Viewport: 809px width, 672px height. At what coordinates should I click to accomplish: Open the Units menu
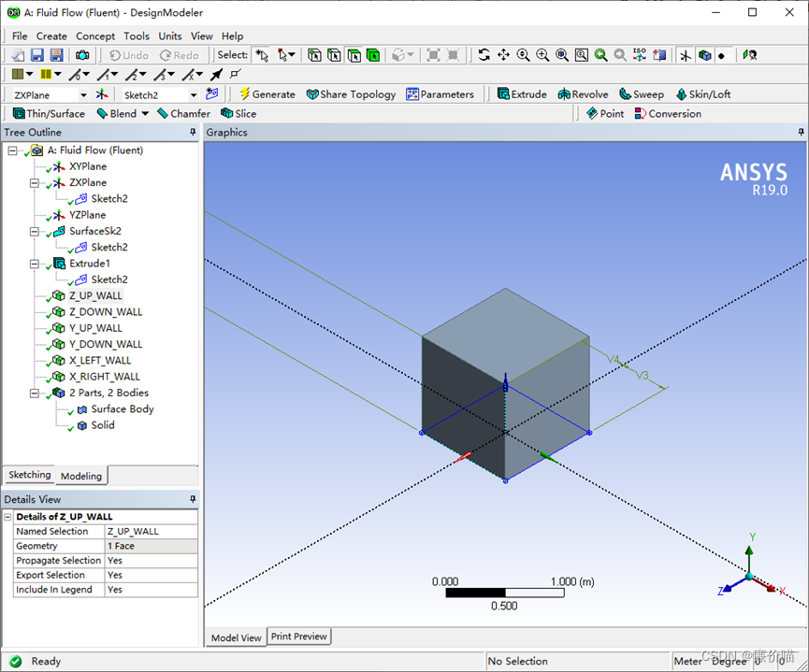[x=169, y=36]
